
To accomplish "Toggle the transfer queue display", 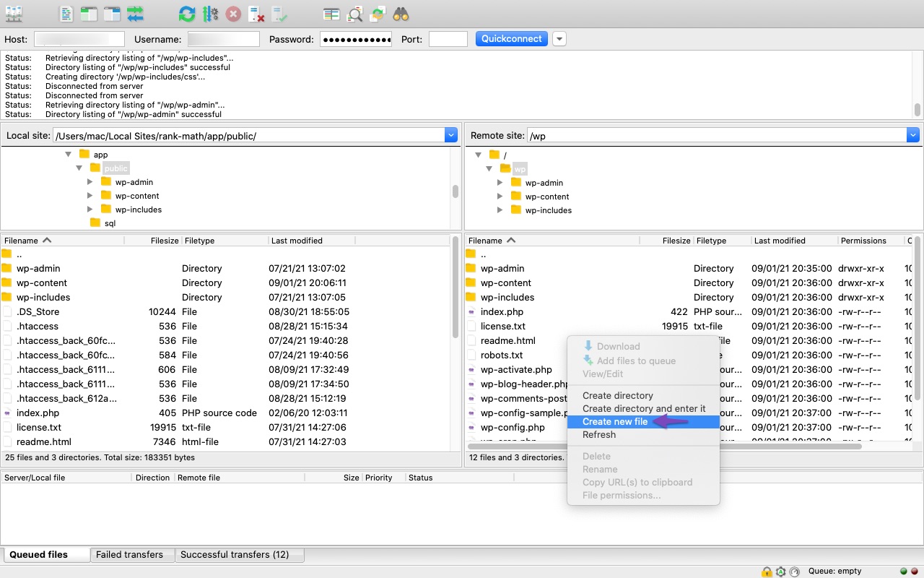I will (135, 13).
